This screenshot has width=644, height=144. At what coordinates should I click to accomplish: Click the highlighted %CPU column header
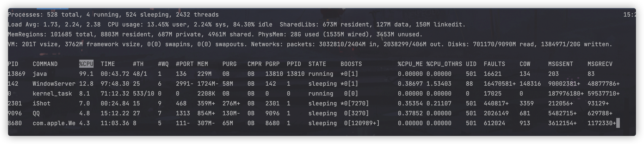tap(86, 64)
